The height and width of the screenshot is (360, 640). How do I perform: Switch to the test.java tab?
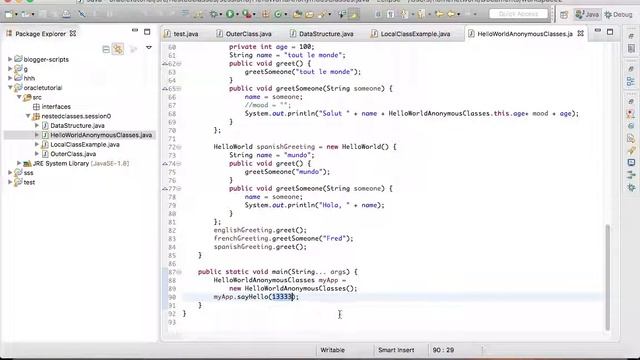(181, 34)
